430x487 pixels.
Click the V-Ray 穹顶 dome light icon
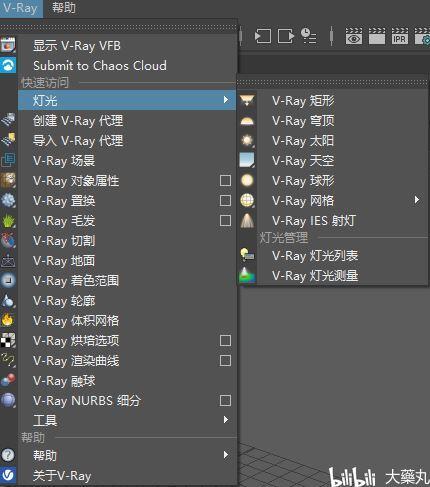point(247,121)
